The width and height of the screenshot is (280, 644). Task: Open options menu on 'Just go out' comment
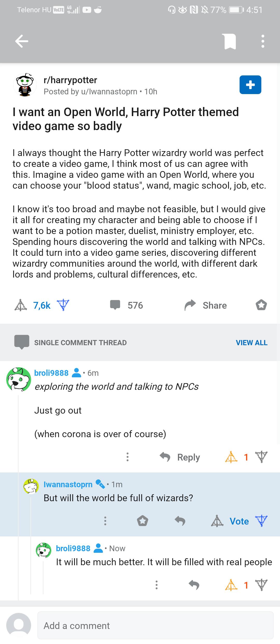127,457
